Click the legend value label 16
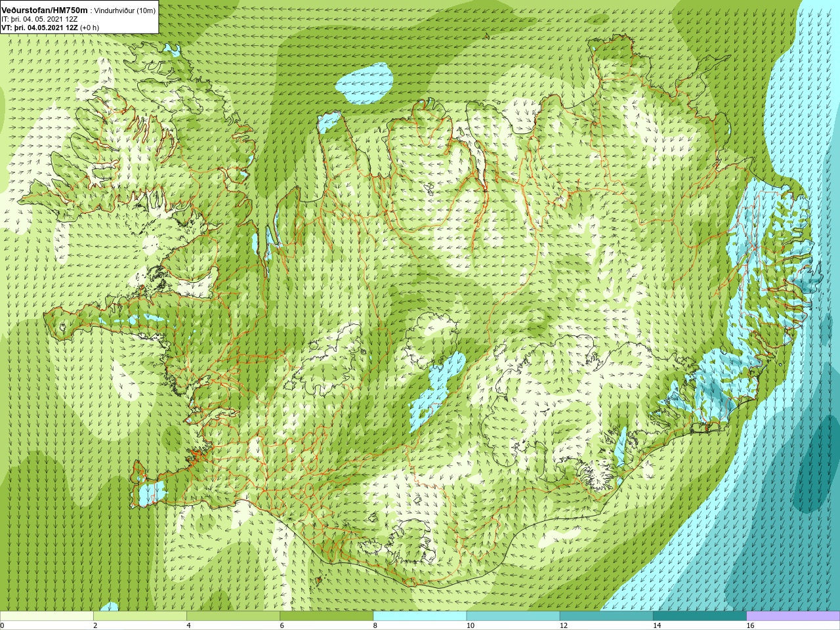This screenshot has width=840, height=630. point(750,625)
